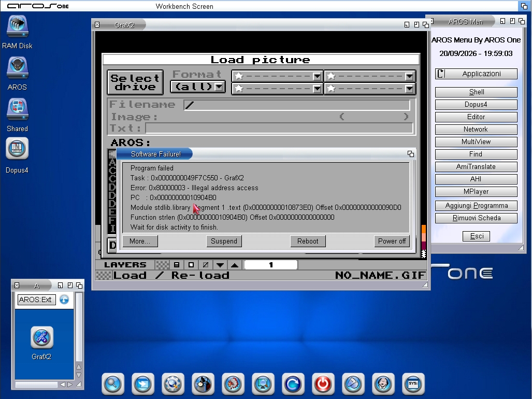Toggle the checkered box before Load / Re-load

(104, 275)
